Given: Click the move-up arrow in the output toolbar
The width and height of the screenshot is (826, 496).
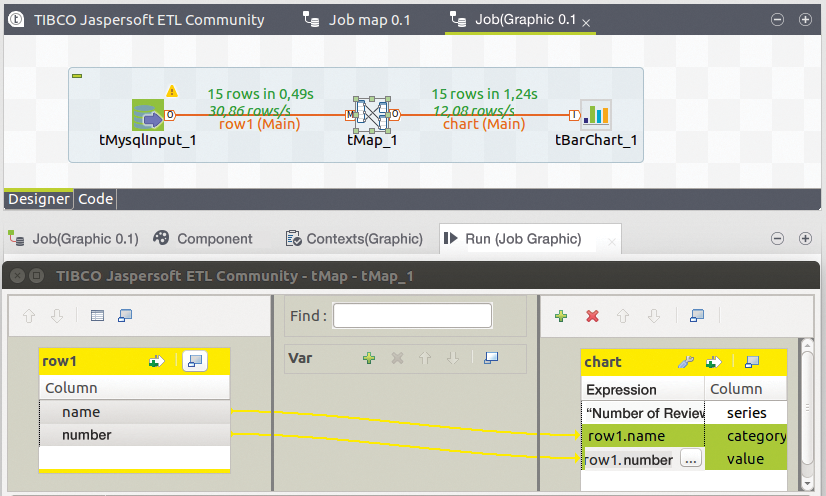Looking at the screenshot, I should point(623,316).
